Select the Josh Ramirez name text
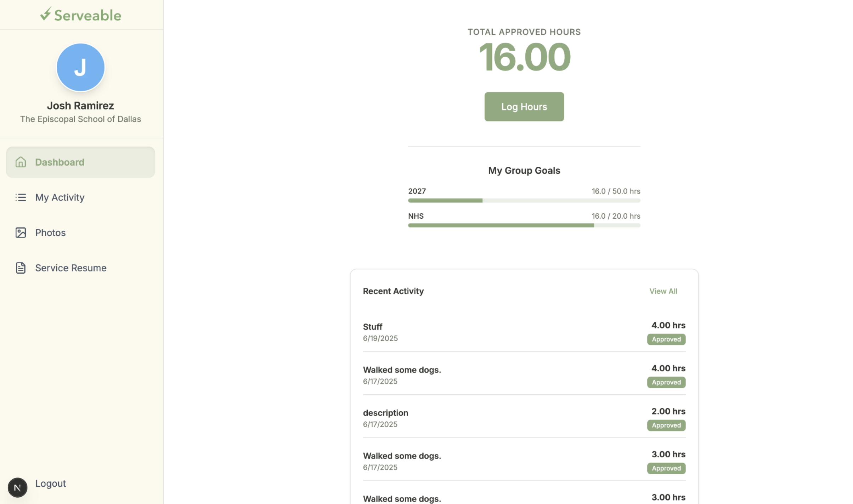This screenshot has height=504, width=853. pos(80,105)
